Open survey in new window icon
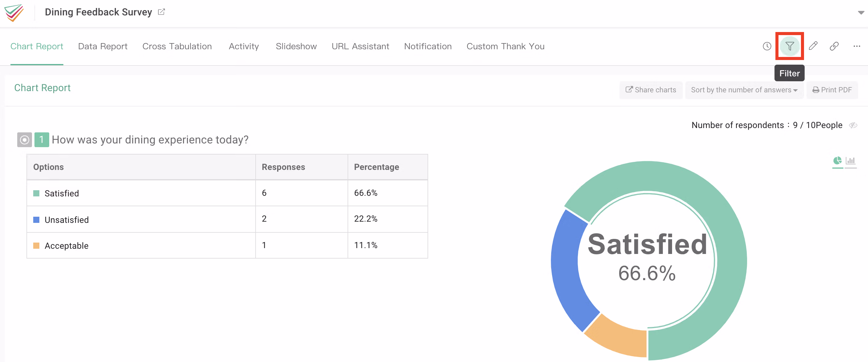The image size is (868, 362). coord(161,12)
